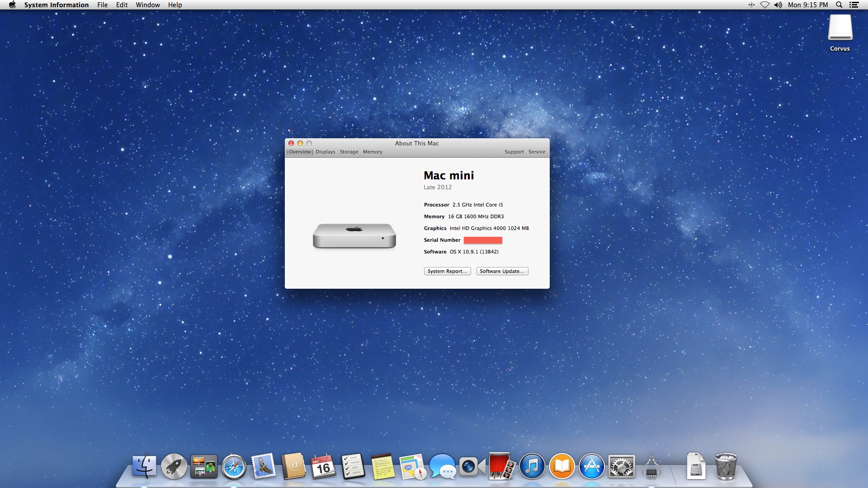Switch to the Displays tab
This screenshot has height=488, width=868.
pyautogui.click(x=325, y=152)
